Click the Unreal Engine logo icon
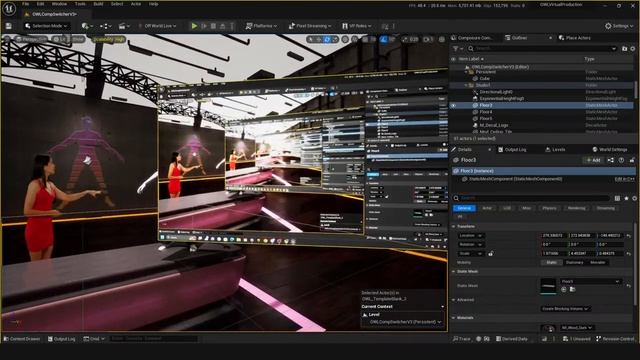The image size is (640, 360). pyautogui.click(x=9, y=8)
